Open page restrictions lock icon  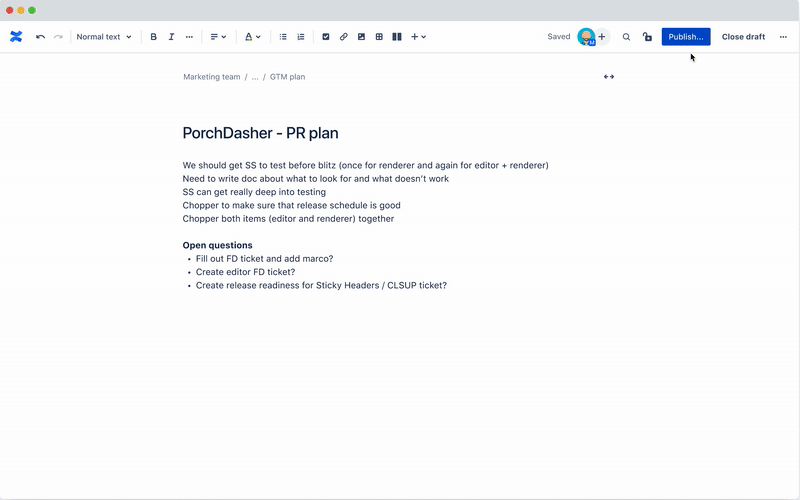[647, 37]
